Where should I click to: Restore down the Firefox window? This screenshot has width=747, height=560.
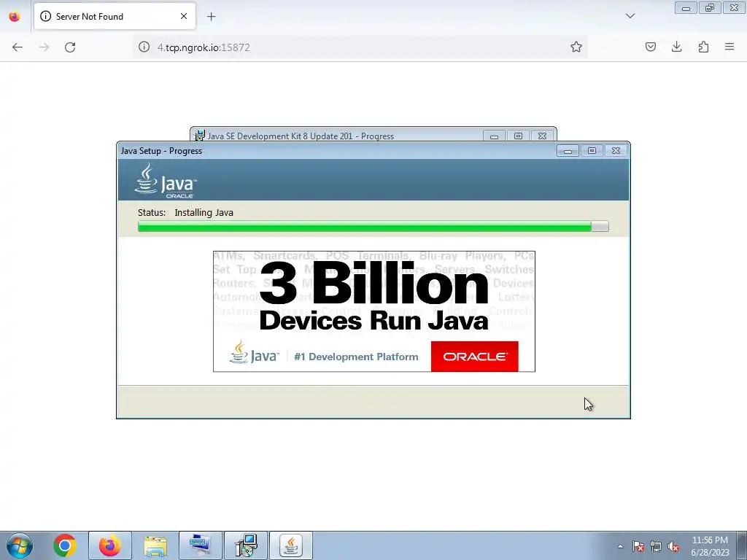click(710, 8)
